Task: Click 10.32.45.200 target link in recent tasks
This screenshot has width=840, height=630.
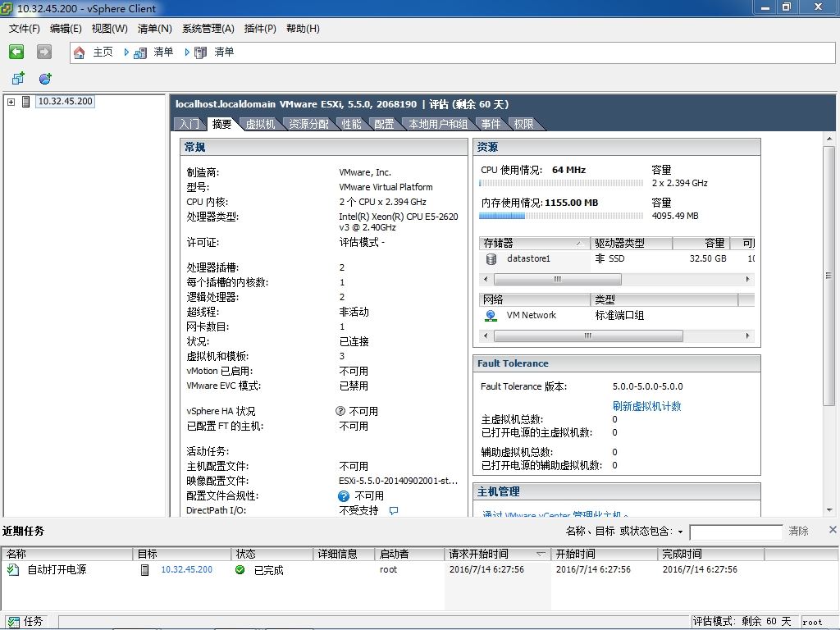Action: [x=186, y=569]
